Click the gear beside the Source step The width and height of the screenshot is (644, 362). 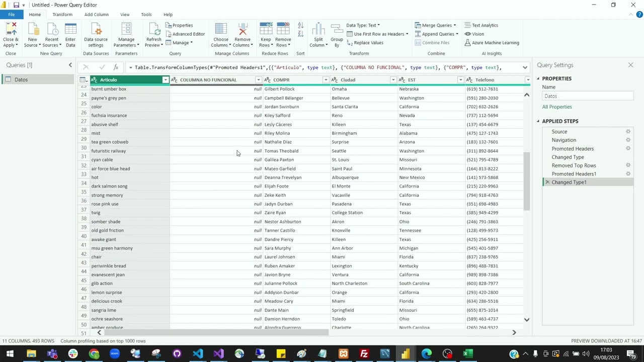click(x=628, y=132)
